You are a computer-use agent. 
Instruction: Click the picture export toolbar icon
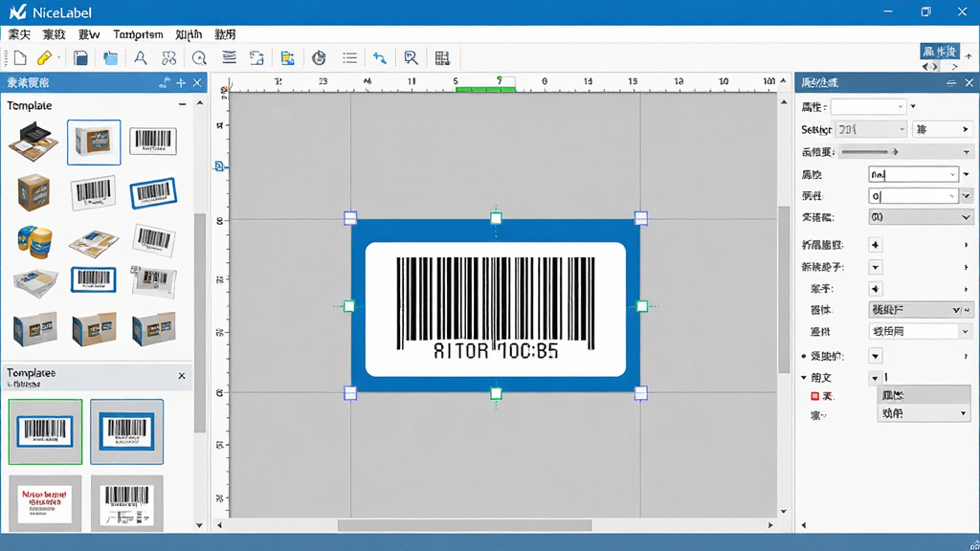(x=256, y=58)
